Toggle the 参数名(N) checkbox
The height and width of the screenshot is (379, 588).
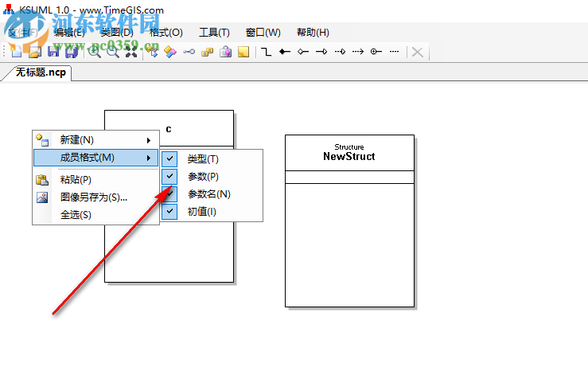(x=169, y=193)
